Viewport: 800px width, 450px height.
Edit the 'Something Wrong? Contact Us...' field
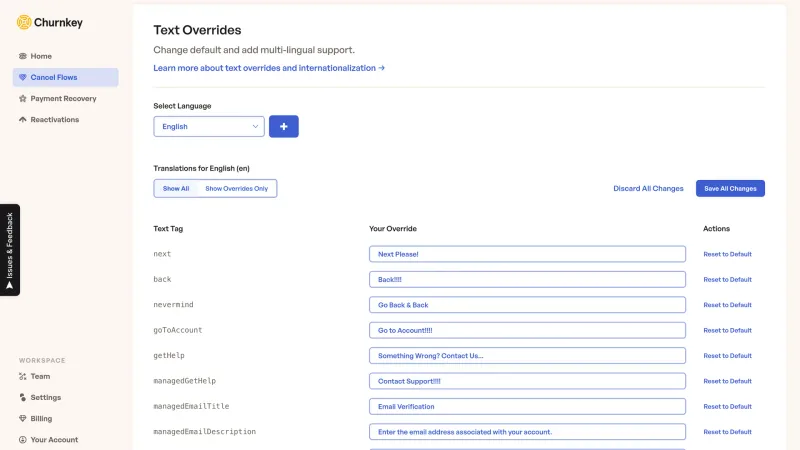click(527, 356)
